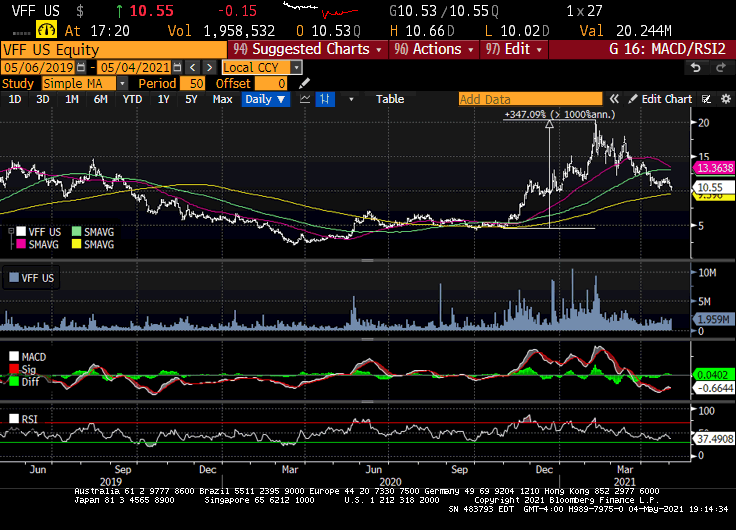Viewport: 736px width, 530px height.
Task: Toggle VFF US volume legend swatch
Action: (x=14, y=278)
